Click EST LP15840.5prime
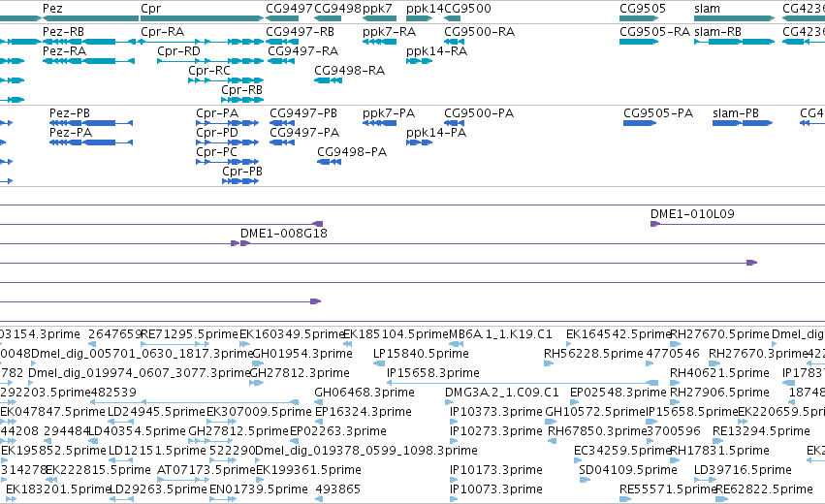The image size is (825, 504). pyautogui.click(x=421, y=354)
